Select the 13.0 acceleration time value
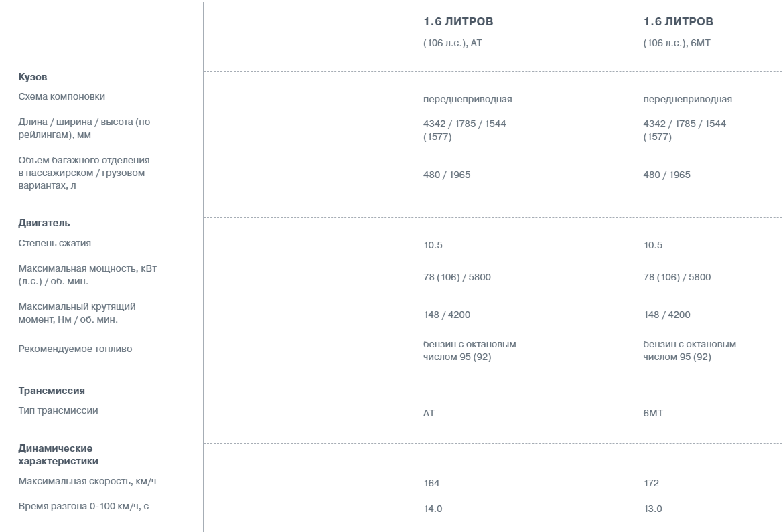Screen dimensions: 783x532 click(652, 509)
